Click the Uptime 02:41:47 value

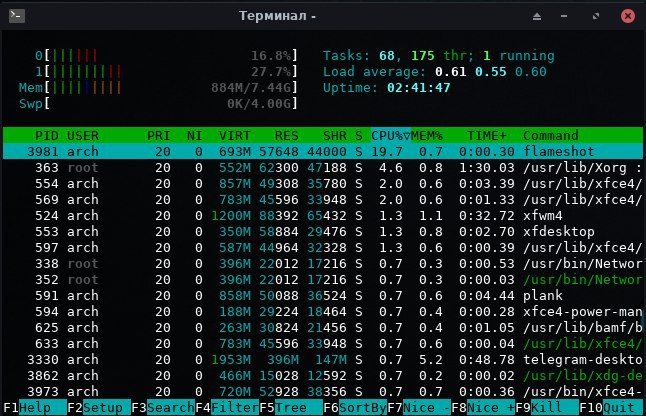419,88
